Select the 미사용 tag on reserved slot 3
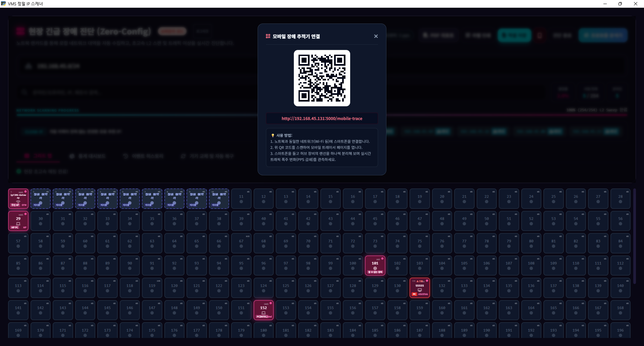This screenshot has width=644, height=346. pos(59,205)
